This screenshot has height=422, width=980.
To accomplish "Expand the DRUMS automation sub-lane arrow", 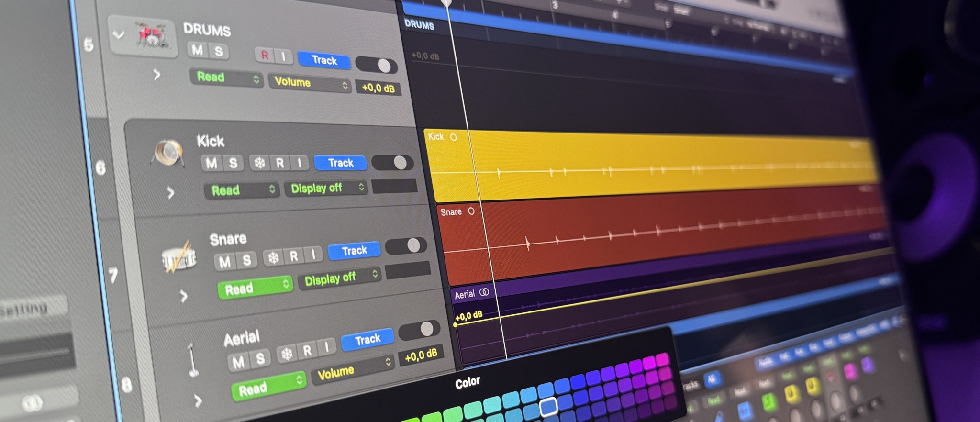I will click(157, 74).
